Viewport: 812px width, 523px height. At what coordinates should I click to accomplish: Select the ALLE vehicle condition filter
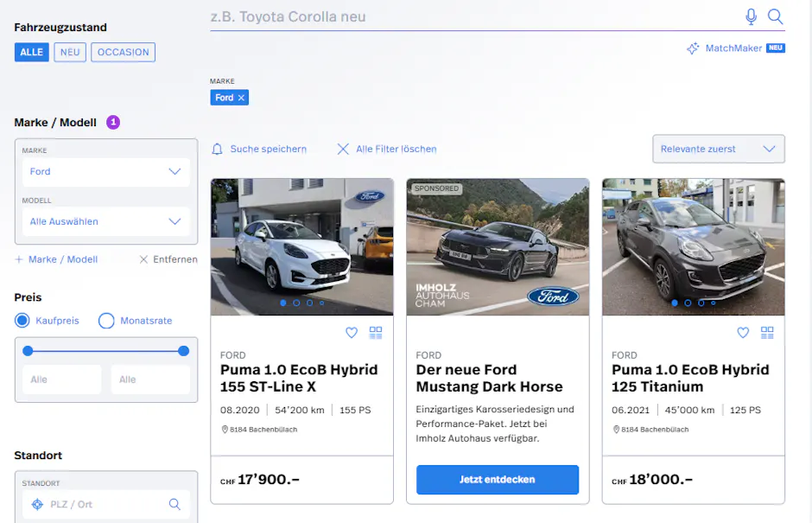point(32,53)
